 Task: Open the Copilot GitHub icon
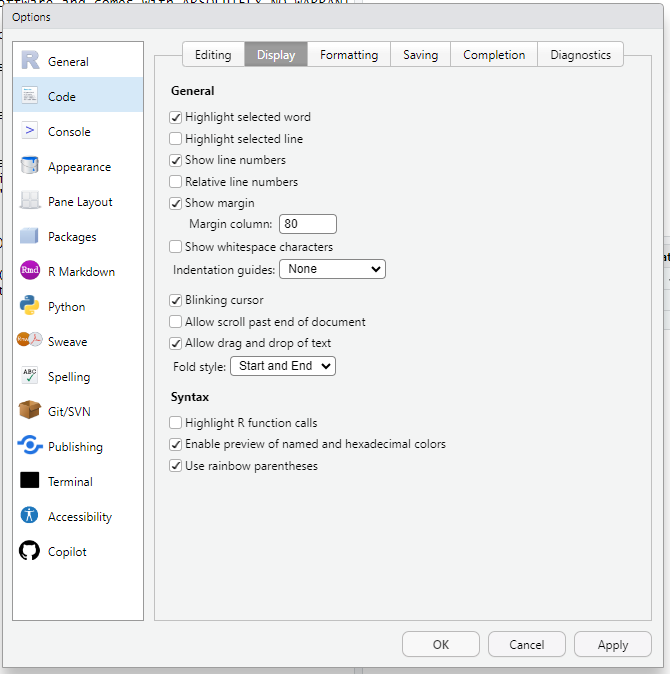pyautogui.click(x=30, y=551)
